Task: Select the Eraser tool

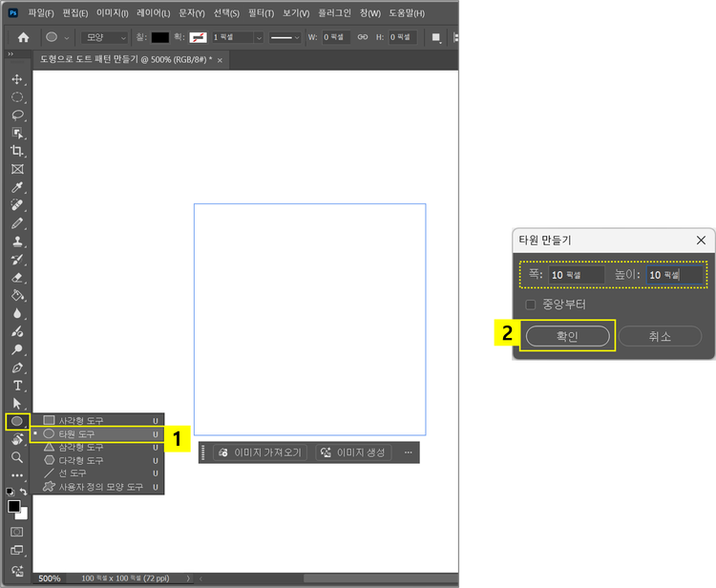Action: pos(17,278)
